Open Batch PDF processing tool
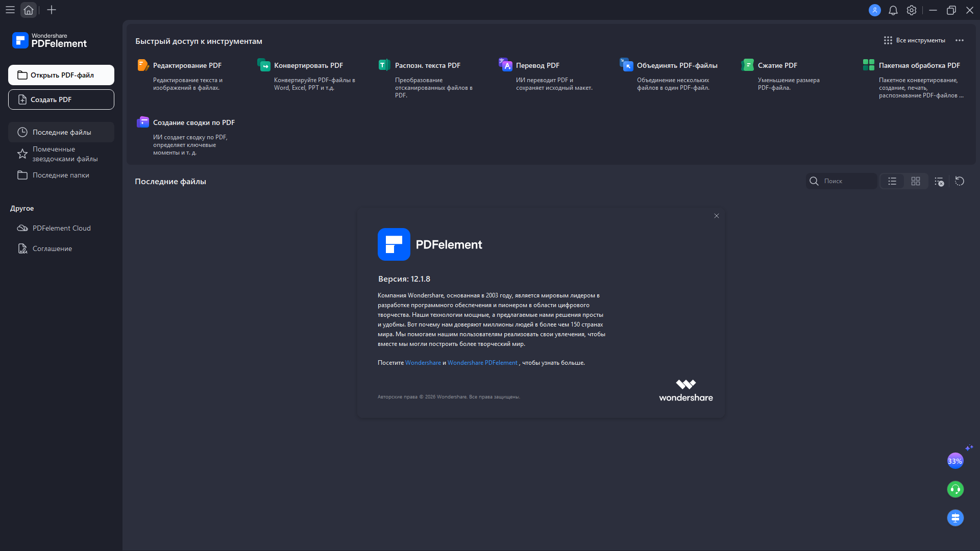Image resolution: width=980 pixels, height=551 pixels. tap(868, 65)
